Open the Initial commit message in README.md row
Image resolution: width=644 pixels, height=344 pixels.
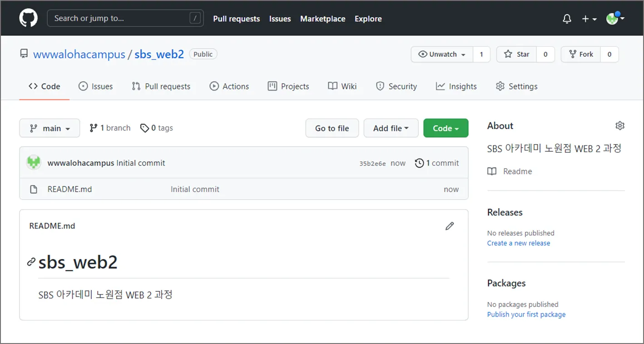195,189
